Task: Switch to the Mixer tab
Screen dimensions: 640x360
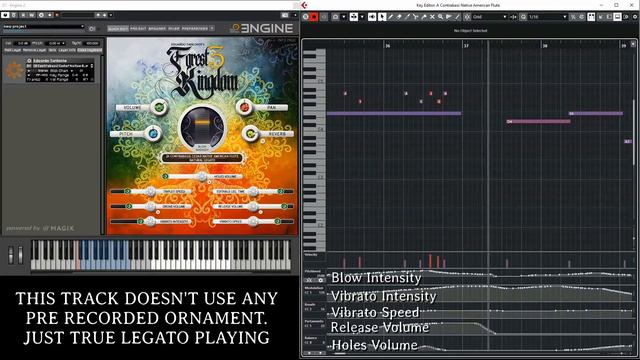Action: [x=174, y=29]
